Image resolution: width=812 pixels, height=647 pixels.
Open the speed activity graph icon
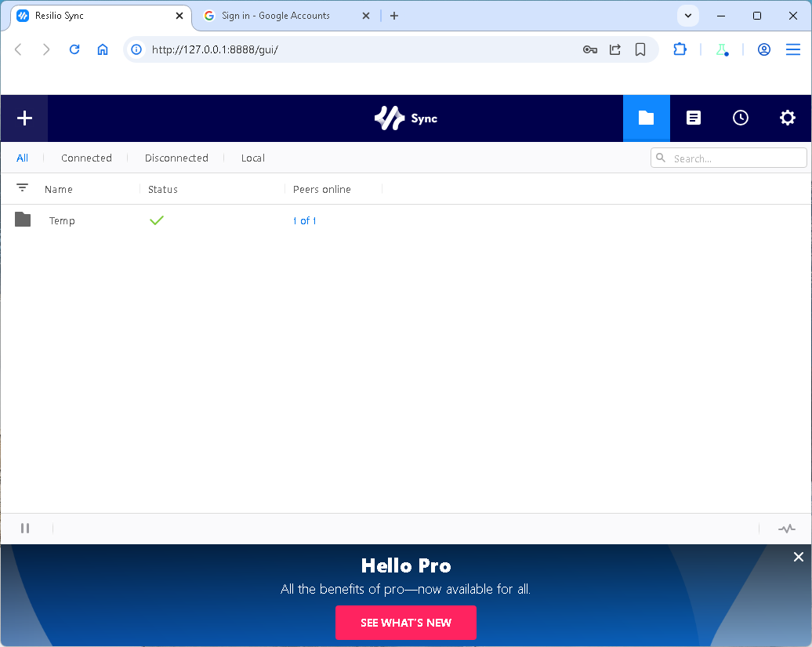coord(787,529)
